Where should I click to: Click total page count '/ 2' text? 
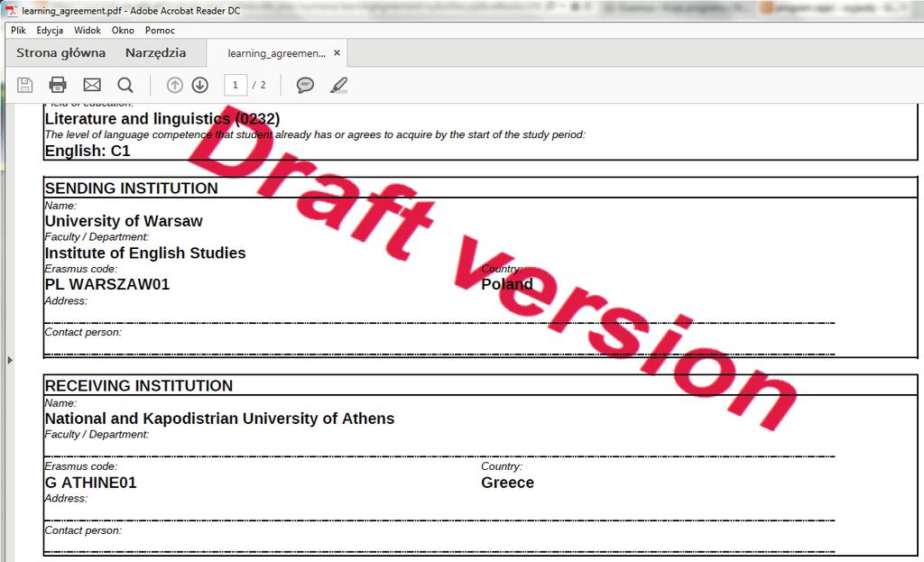(x=259, y=85)
